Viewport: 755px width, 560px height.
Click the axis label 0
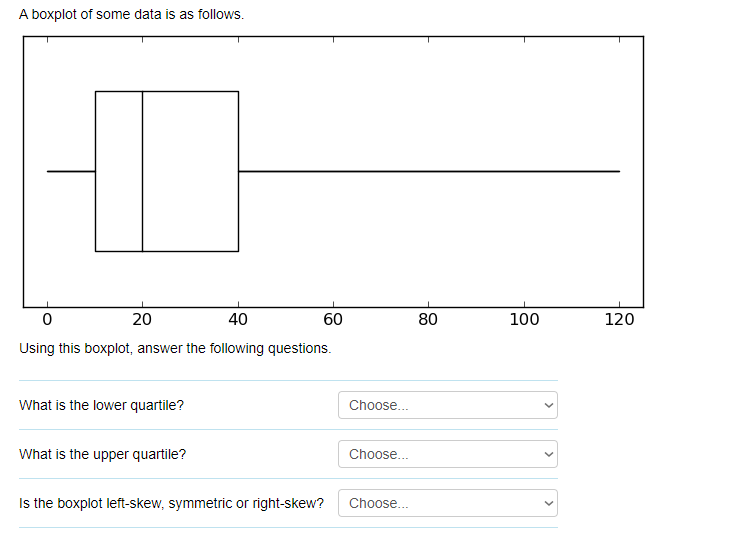click(47, 319)
